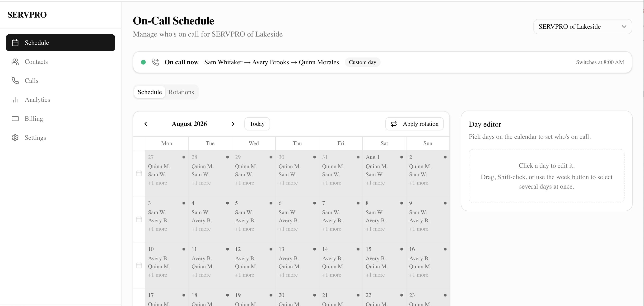Viewport: 644px width, 306px height.
Task: Click 'Click a day to edit it.' placeholder
Action: point(546,166)
